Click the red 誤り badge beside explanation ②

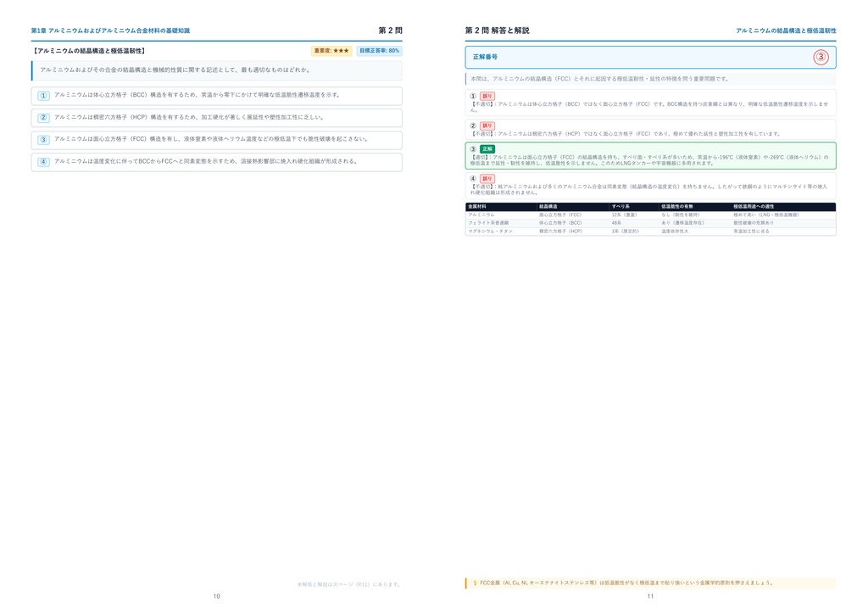(487, 126)
